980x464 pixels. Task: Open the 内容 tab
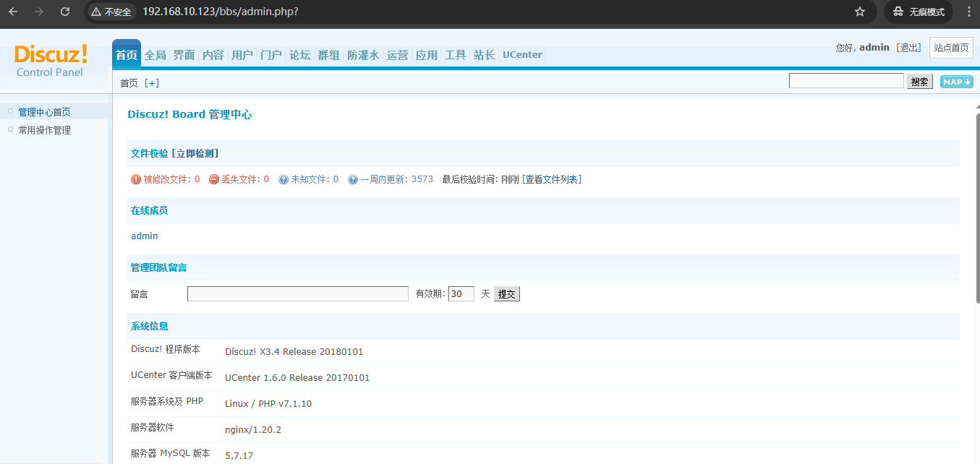(213, 55)
